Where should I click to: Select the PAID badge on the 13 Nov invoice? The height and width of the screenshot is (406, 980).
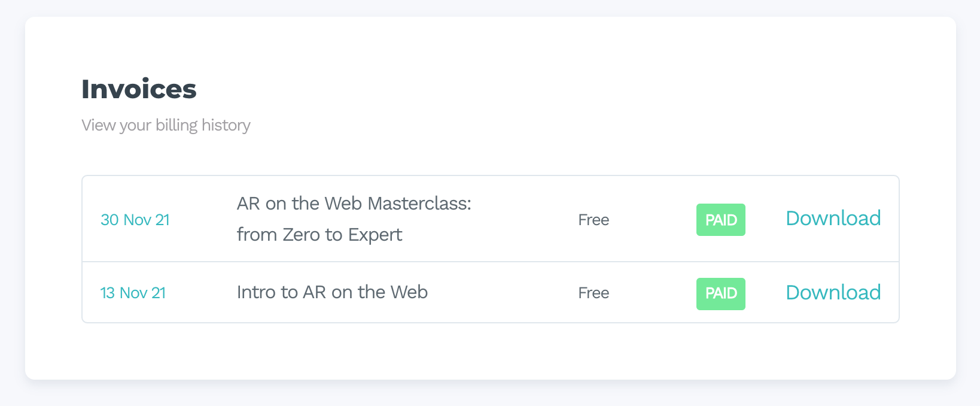coord(720,293)
